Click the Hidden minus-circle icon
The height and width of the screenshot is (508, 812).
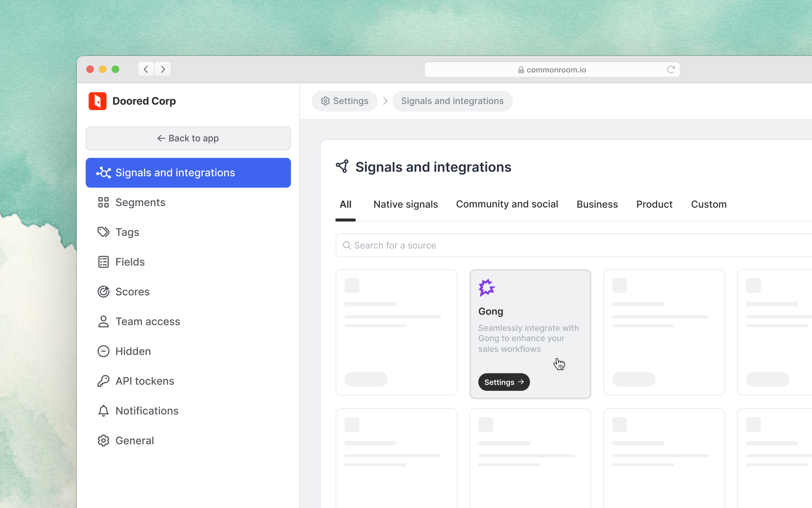(103, 351)
